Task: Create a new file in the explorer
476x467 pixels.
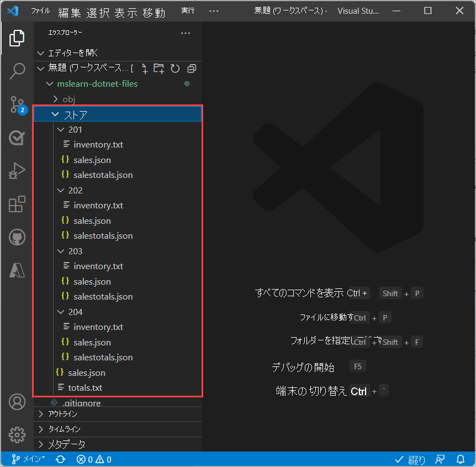Action: point(144,68)
